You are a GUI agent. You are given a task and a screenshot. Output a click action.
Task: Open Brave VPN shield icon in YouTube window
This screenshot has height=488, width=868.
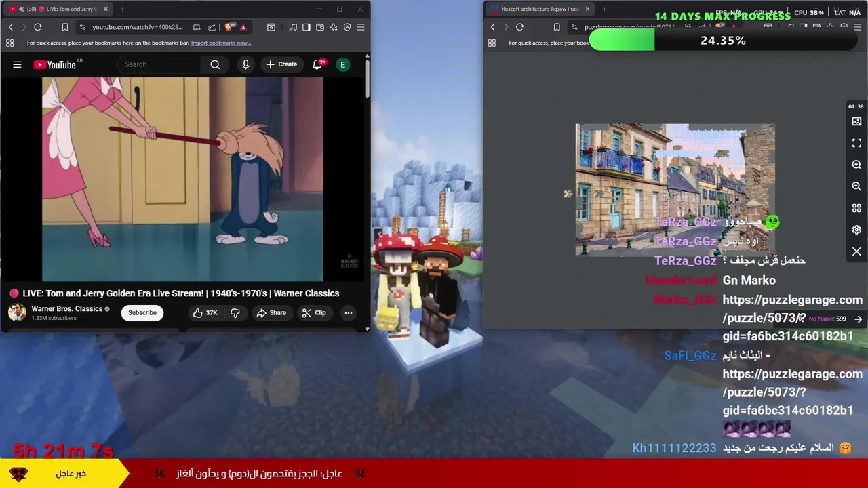click(x=347, y=27)
